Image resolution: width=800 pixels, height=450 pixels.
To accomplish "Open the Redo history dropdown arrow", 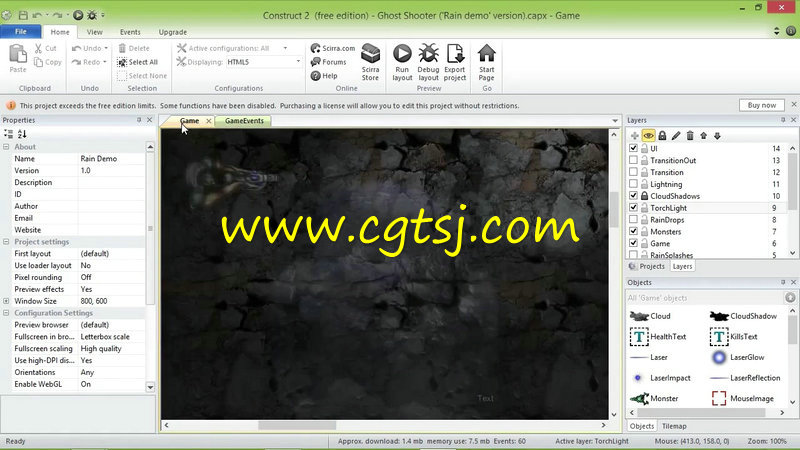I will tap(105, 62).
